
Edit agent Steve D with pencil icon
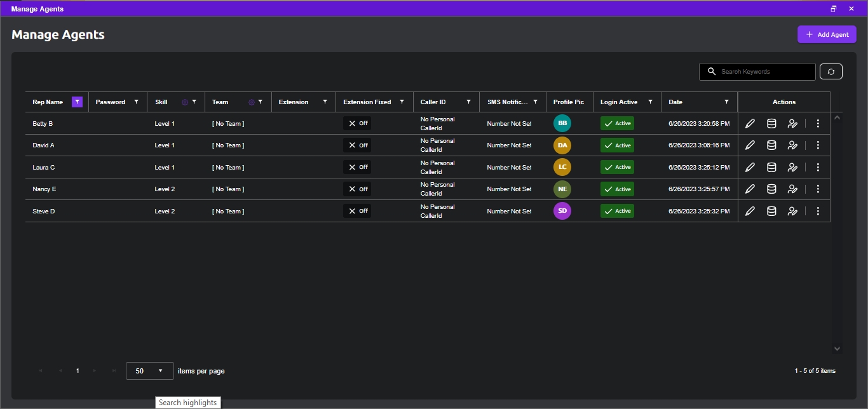[750, 211]
